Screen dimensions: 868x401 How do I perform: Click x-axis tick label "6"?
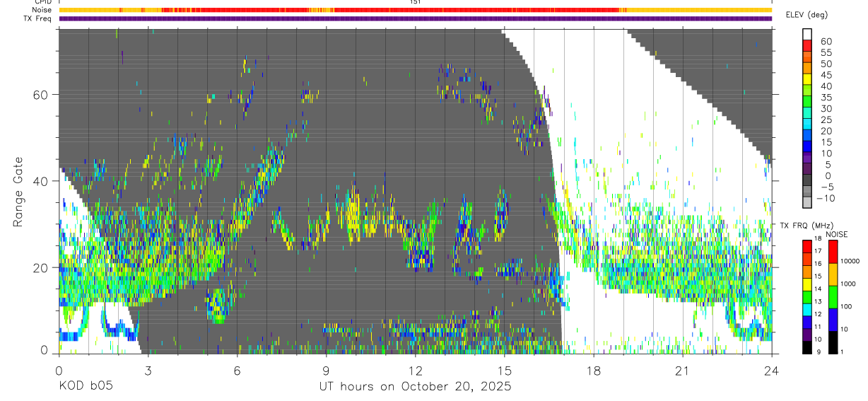point(237,371)
